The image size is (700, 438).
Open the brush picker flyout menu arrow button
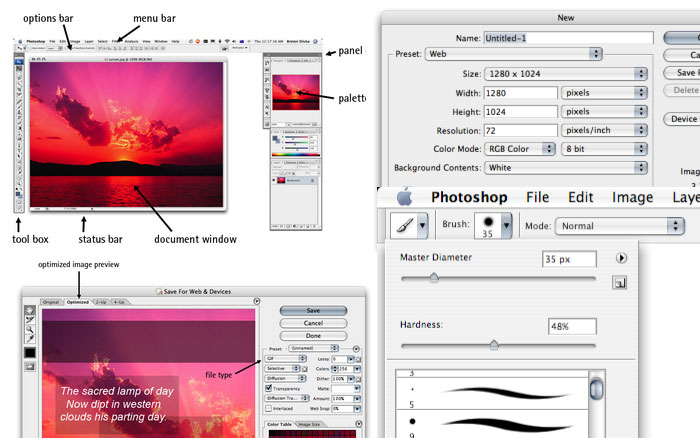(x=621, y=258)
